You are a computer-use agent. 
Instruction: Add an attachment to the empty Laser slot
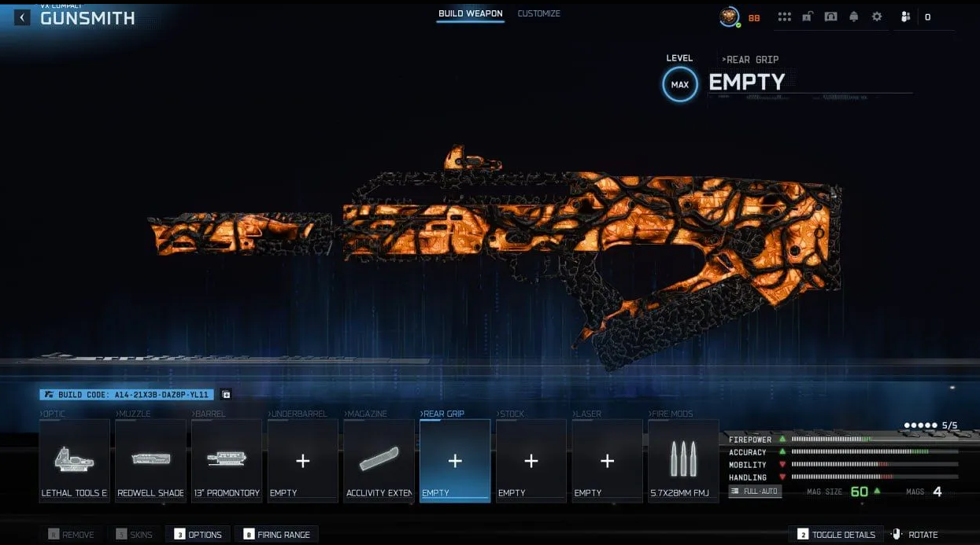608,461
